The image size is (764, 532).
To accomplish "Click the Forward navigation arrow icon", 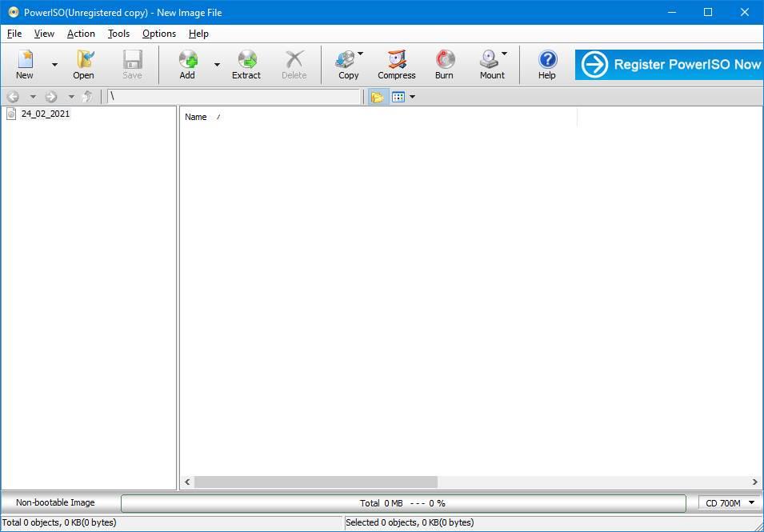I will click(x=51, y=97).
